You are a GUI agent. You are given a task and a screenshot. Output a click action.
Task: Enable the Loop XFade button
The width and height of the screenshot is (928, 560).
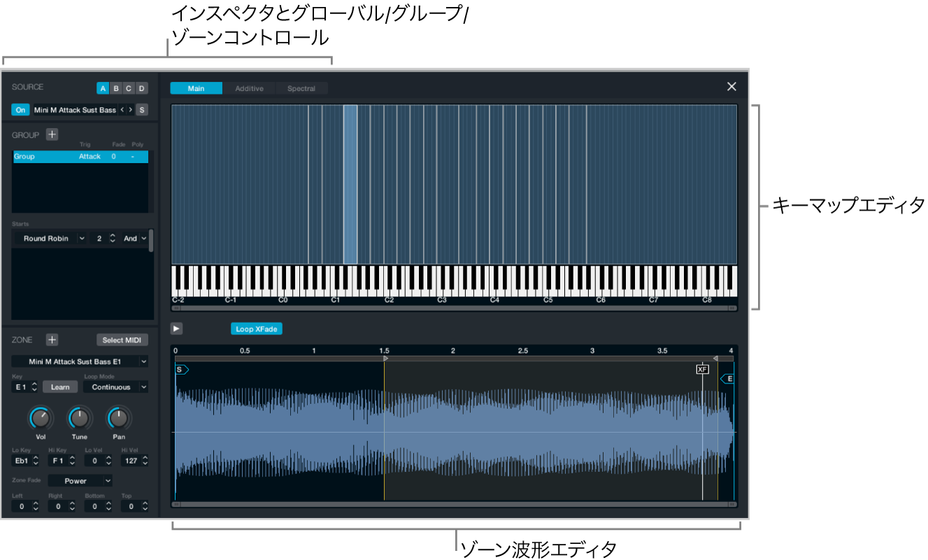[x=257, y=329]
